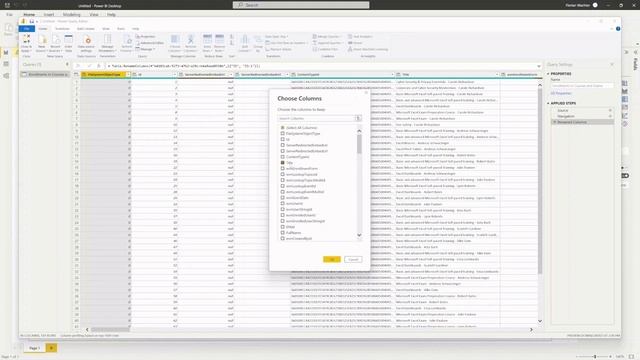This screenshot has height=360, width=640.
Task: Check the Id column checkbox
Action: [x=282, y=139]
